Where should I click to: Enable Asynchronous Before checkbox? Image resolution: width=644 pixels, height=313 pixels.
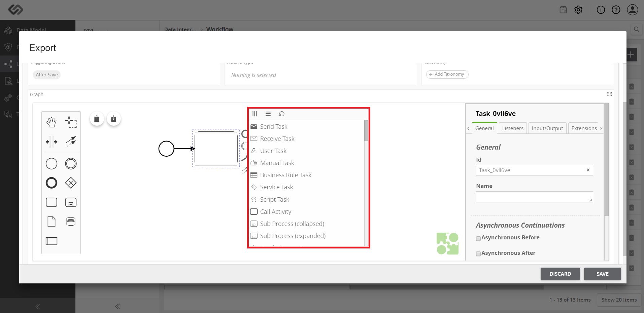(x=478, y=238)
